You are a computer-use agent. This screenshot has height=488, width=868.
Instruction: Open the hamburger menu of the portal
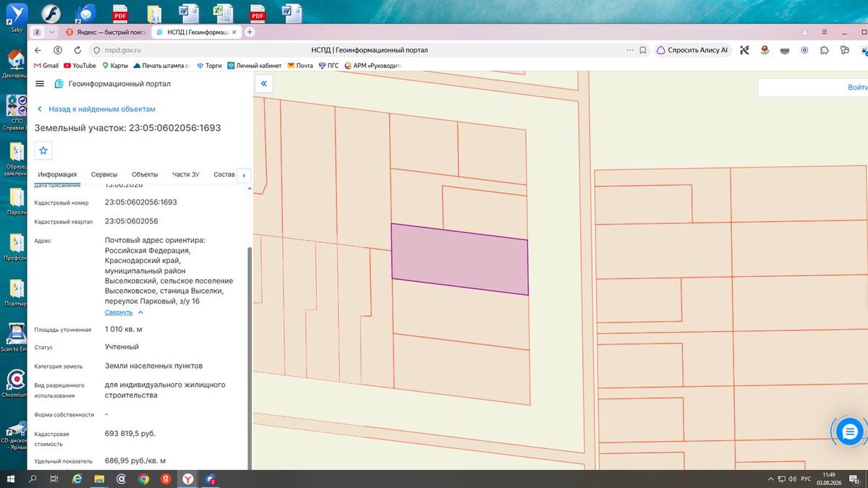pyautogui.click(x=40, y=84)
